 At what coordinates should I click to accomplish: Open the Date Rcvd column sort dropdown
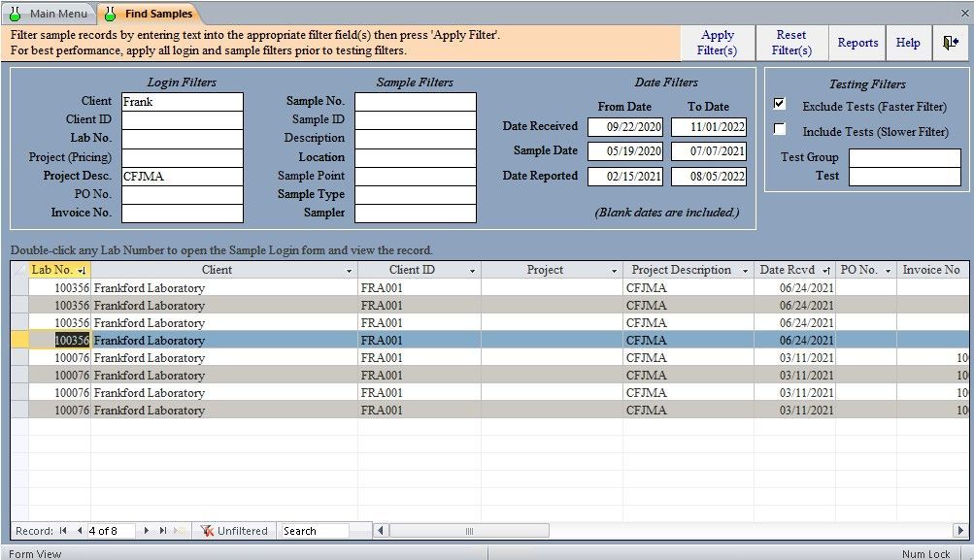pos(826,271)
